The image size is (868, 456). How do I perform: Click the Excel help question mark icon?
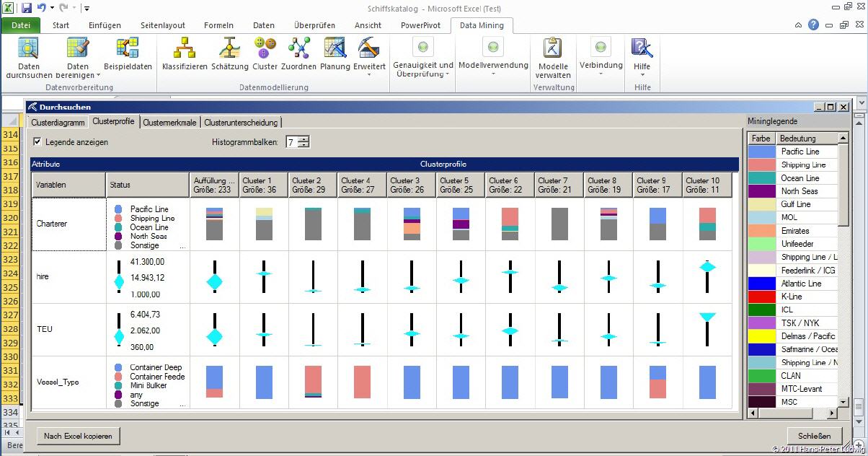[x=813, y=25]
